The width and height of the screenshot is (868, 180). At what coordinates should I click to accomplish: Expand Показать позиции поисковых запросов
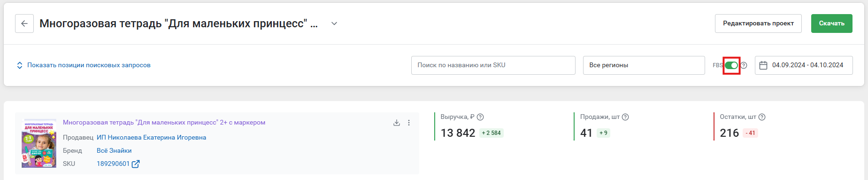(x=84, y=65)
